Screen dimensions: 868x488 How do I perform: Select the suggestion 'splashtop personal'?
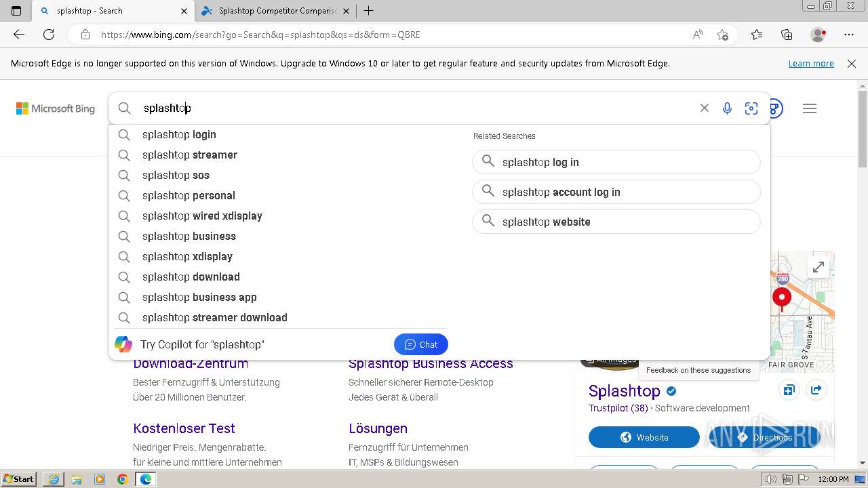coord(277,196)
